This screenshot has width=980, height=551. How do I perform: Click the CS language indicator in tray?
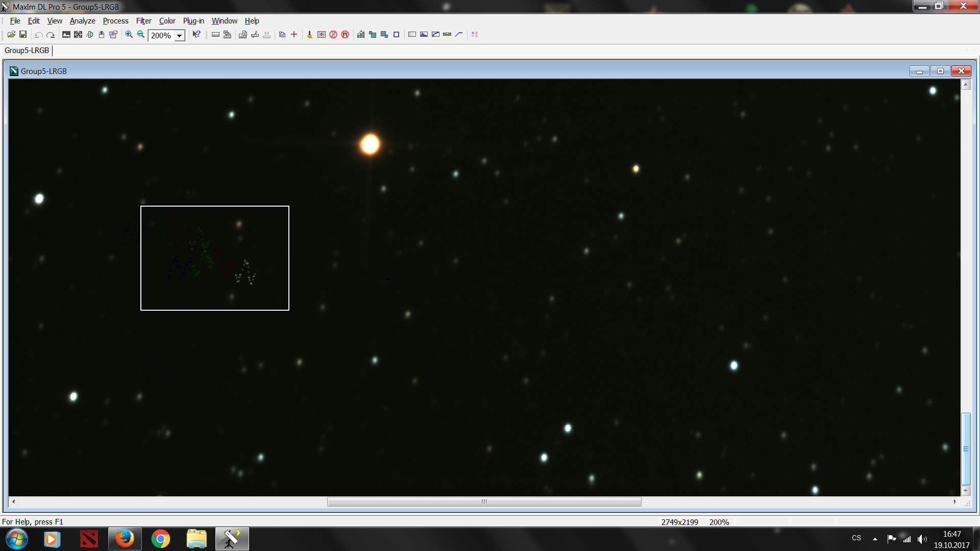856,538
